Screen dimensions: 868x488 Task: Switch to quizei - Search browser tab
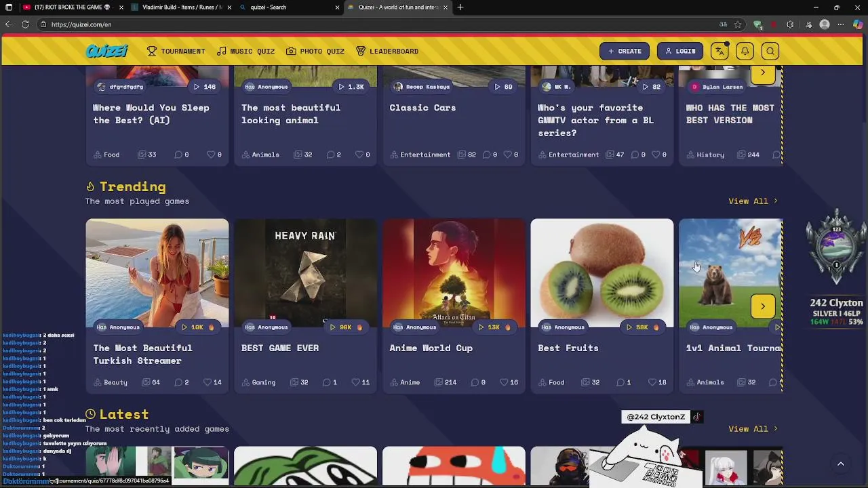pos(290,7)
